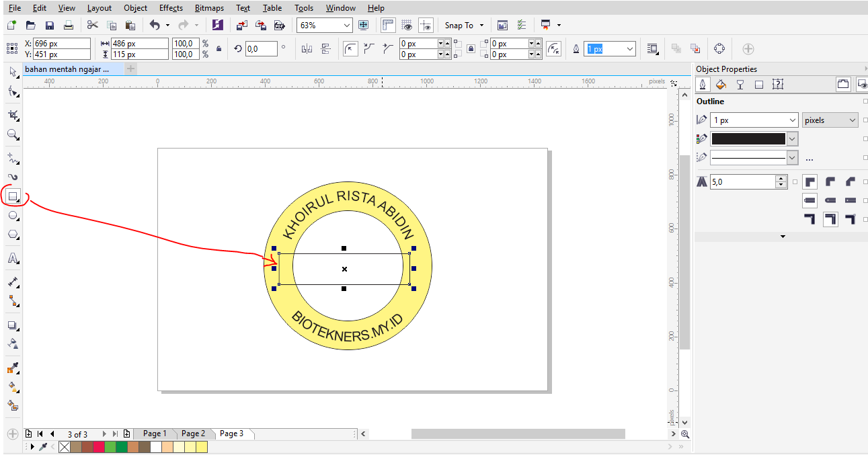Select the Drop Shadow tool
The image size is (868, 455).
[x=13, y=325]
